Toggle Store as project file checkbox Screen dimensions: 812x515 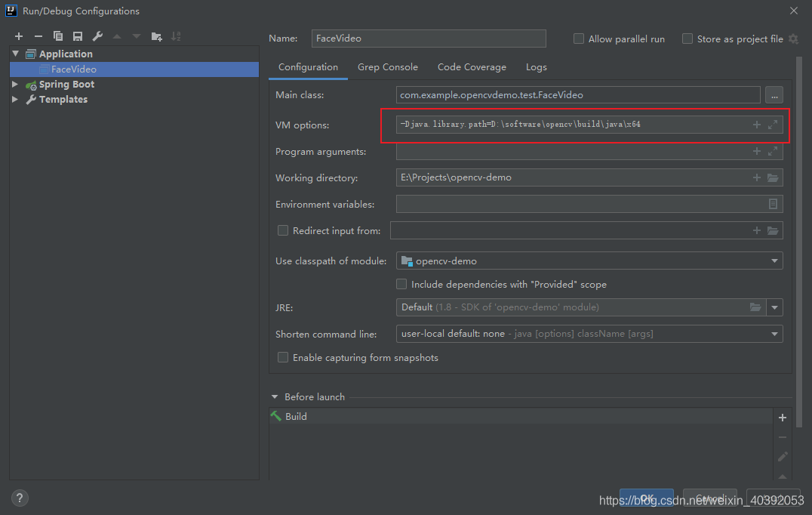pyautogui.click(x=687, y=39)
